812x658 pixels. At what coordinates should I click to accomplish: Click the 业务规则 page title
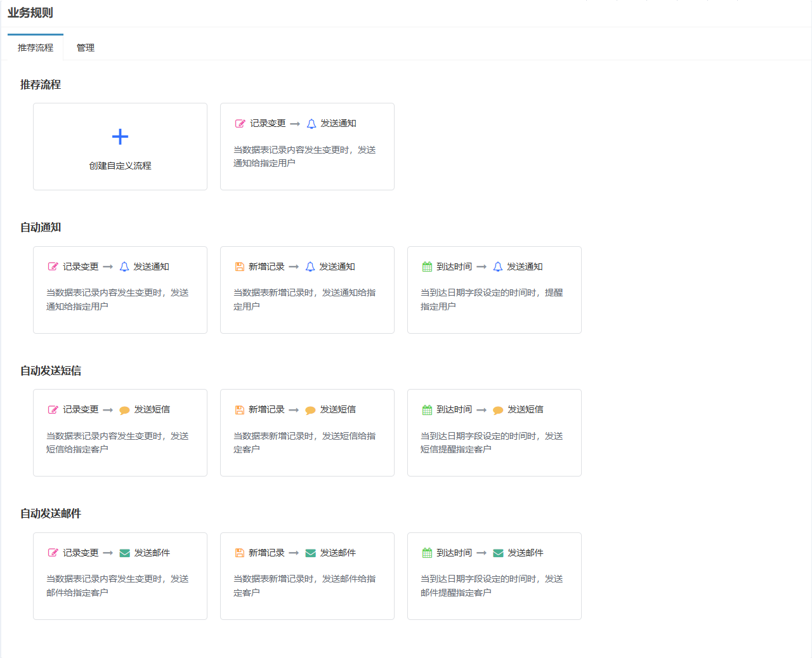(30, 13)
